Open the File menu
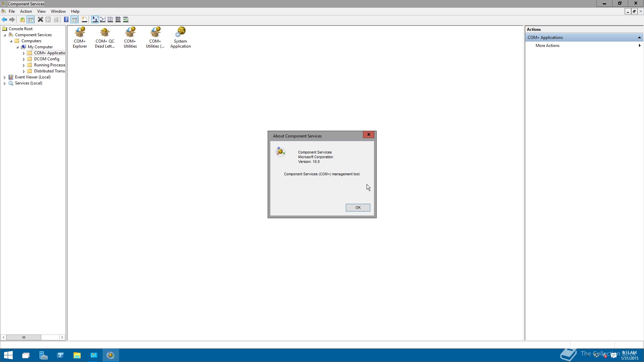This screenshot has height=362, width=644. click(12, 11)
